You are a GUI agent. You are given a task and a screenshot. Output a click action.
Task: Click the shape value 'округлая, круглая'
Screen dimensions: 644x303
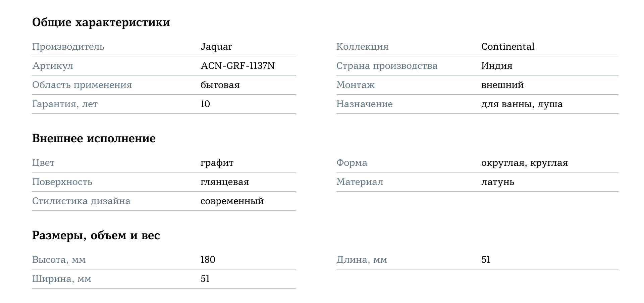click(x=524, y=163)
